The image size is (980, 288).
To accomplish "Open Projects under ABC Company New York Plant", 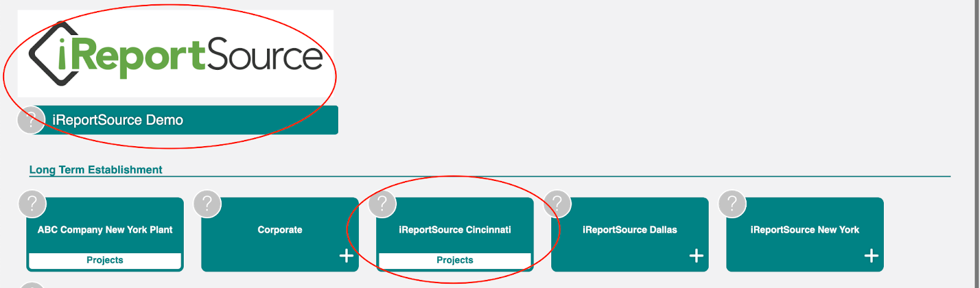I will [105, 260].
